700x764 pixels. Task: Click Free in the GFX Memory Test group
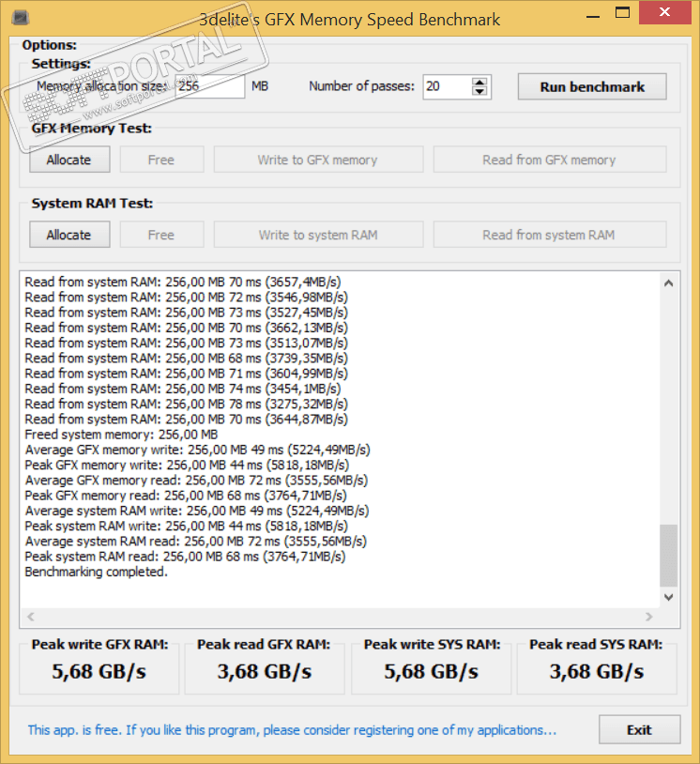click(x=161, y=160)
